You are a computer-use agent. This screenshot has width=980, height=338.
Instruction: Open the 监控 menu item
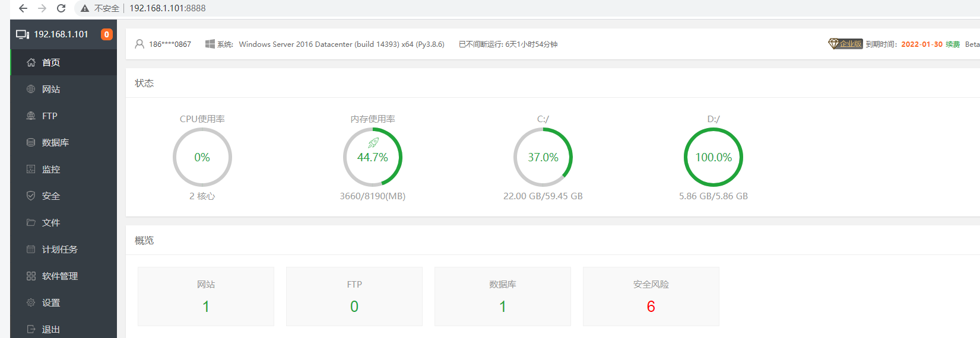coord(64,169)
